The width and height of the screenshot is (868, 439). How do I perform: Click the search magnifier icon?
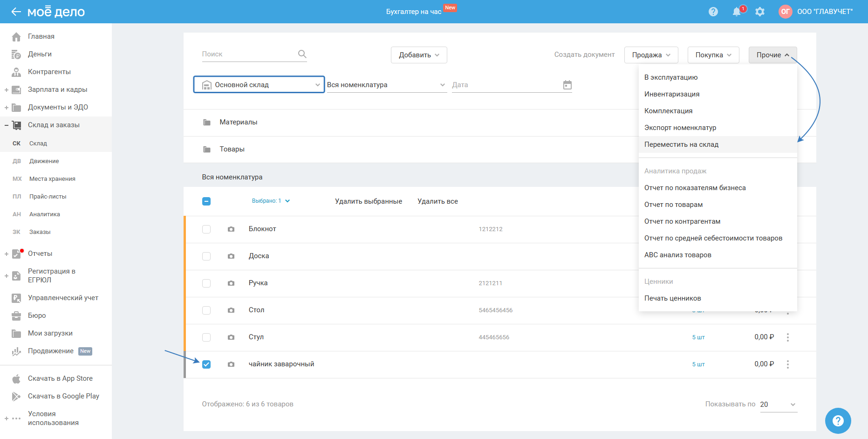click(x=302, y=54)
